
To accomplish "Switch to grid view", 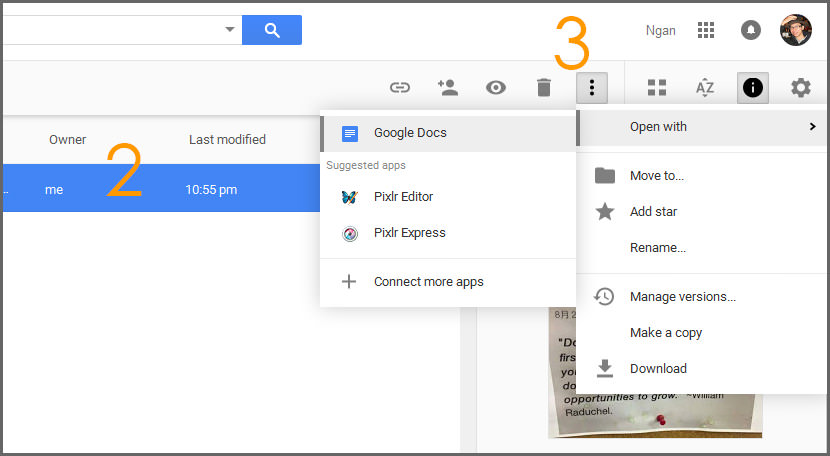I will (x=657, y=87).
